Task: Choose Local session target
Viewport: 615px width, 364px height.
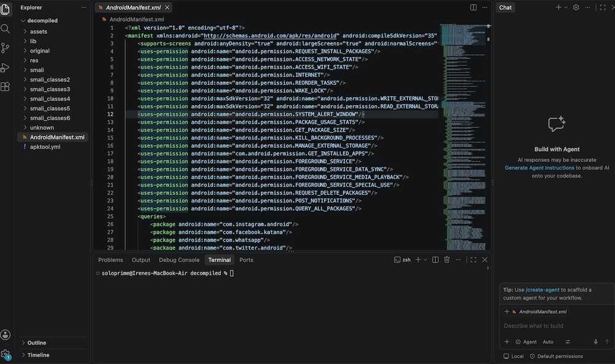Action: click(x=514, y=356)
